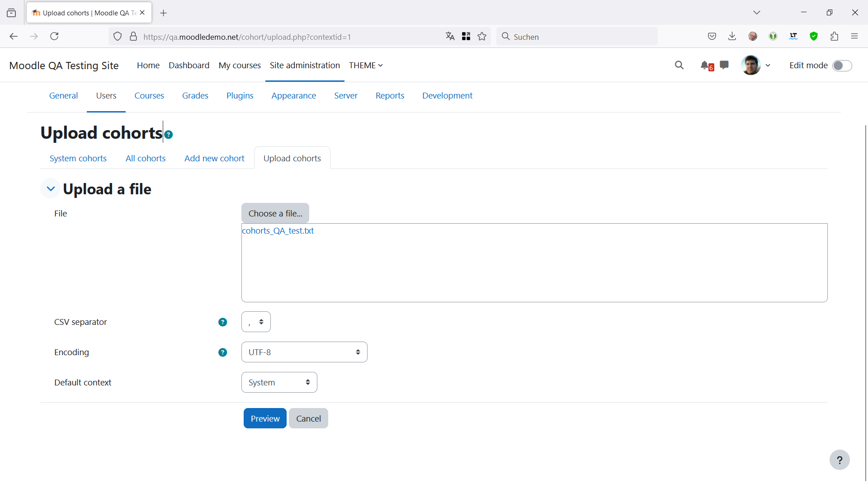Open the recent browsing sidebar icon
The height and width of the screenshot is (488, 868).
11,13
